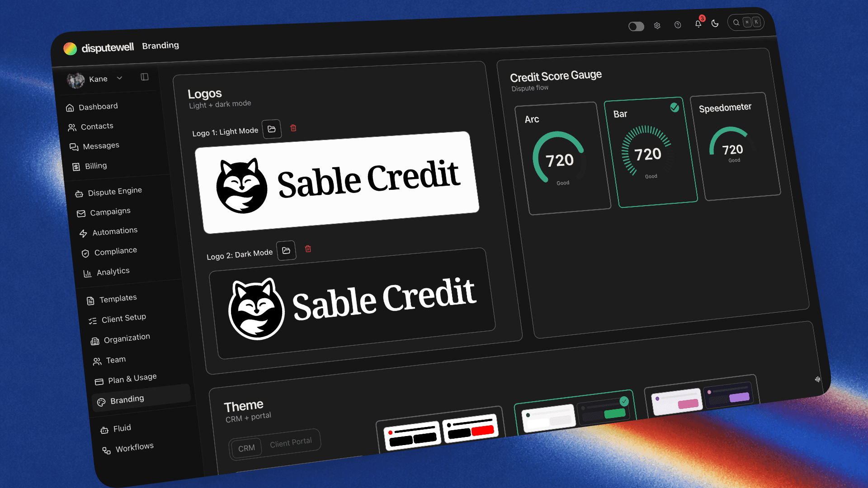
Task: Open notifications bell with badge
Action: click(698, 23)
